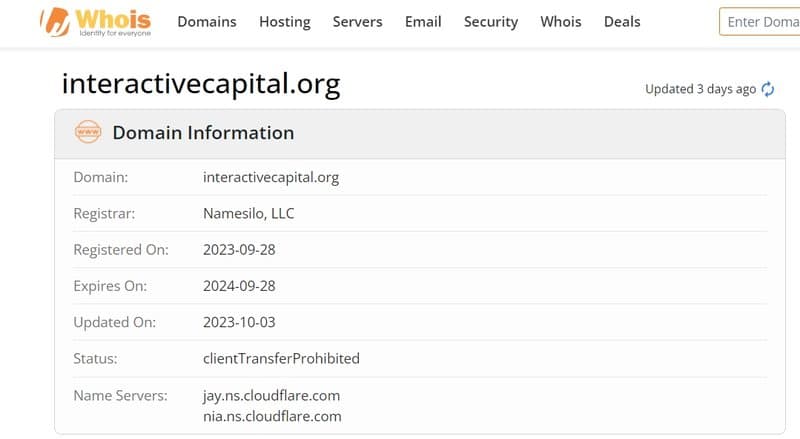
Task: Click the interactivecapital.org page heading
Action: tap(201, 84)
